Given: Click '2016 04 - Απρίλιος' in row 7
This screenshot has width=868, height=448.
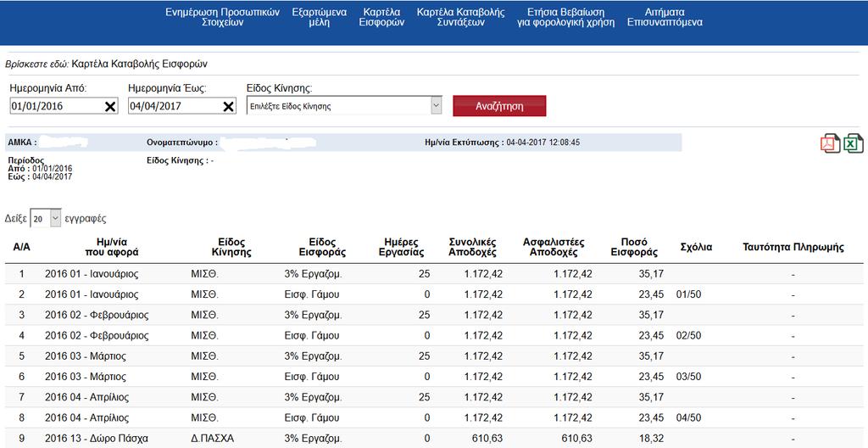Looking at the screenshot, I should coord(87,397).
